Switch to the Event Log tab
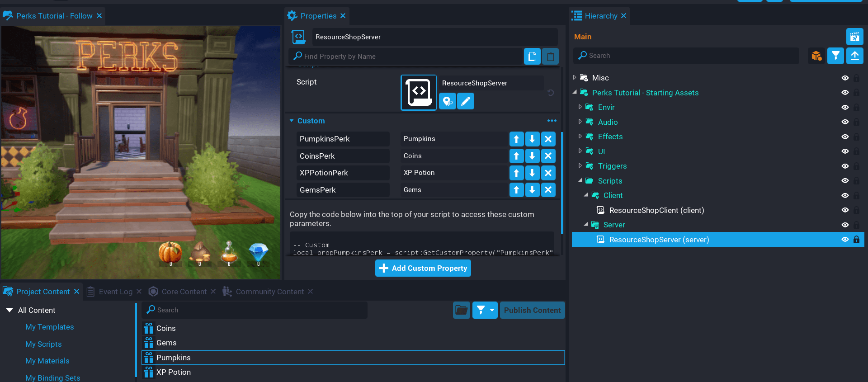Viewport: 868px width, 382px height. (115, 292)
